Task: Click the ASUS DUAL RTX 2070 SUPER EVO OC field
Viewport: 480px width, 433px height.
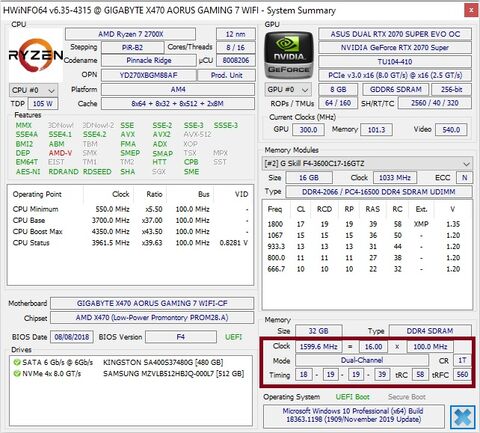Action: pyautogui.click(x=395, y=34)
